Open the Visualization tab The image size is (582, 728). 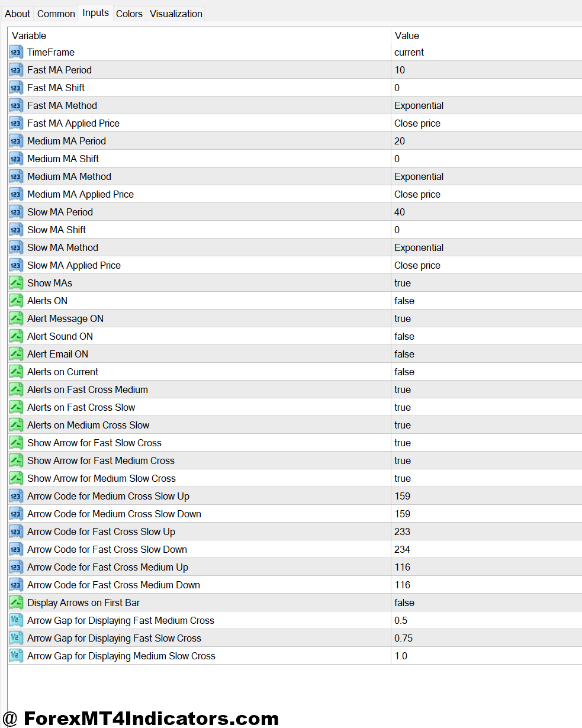175,12
